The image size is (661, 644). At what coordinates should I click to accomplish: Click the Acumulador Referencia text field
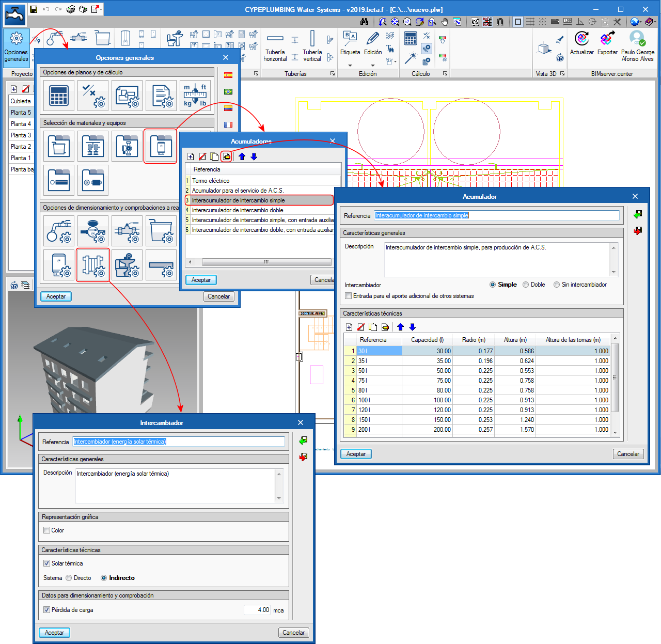(x=497, y=215)
